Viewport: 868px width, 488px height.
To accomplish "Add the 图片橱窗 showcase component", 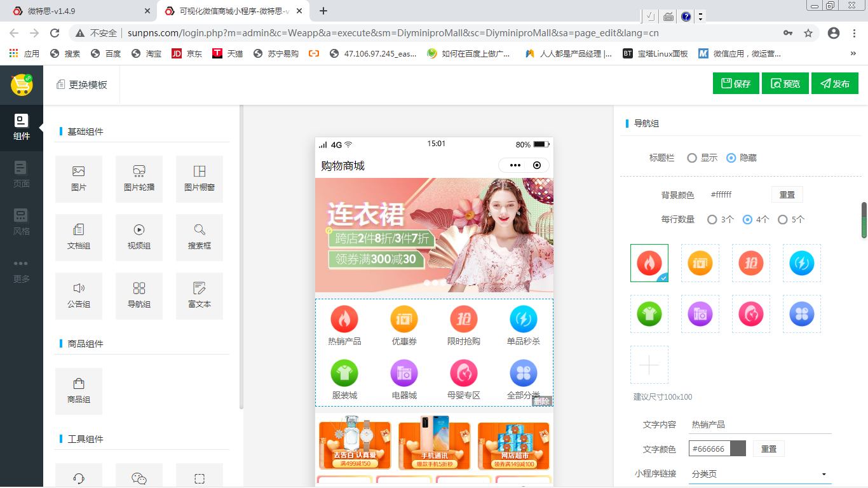I will (200, 179).
